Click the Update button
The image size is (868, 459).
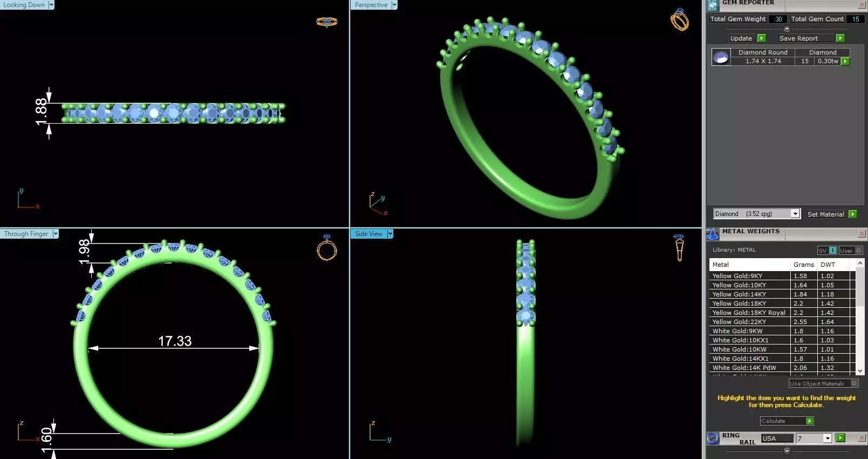click(741, 38)
